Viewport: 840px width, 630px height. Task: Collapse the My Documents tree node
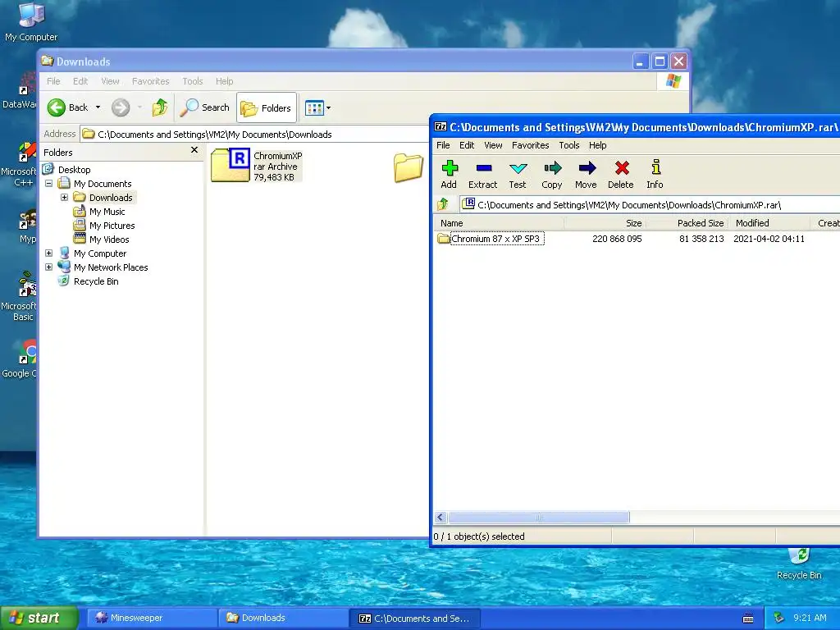pyautogui.click(x=48, y=183)
